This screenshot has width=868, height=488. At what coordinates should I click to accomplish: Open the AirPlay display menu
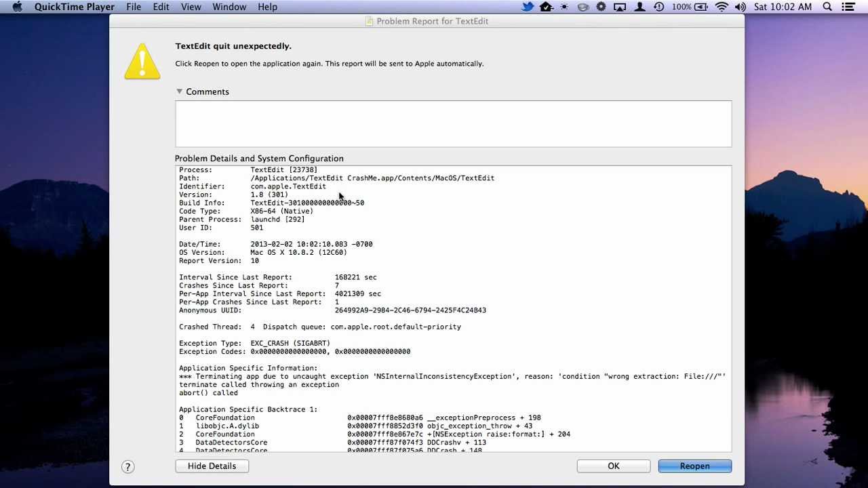[619, 7]
